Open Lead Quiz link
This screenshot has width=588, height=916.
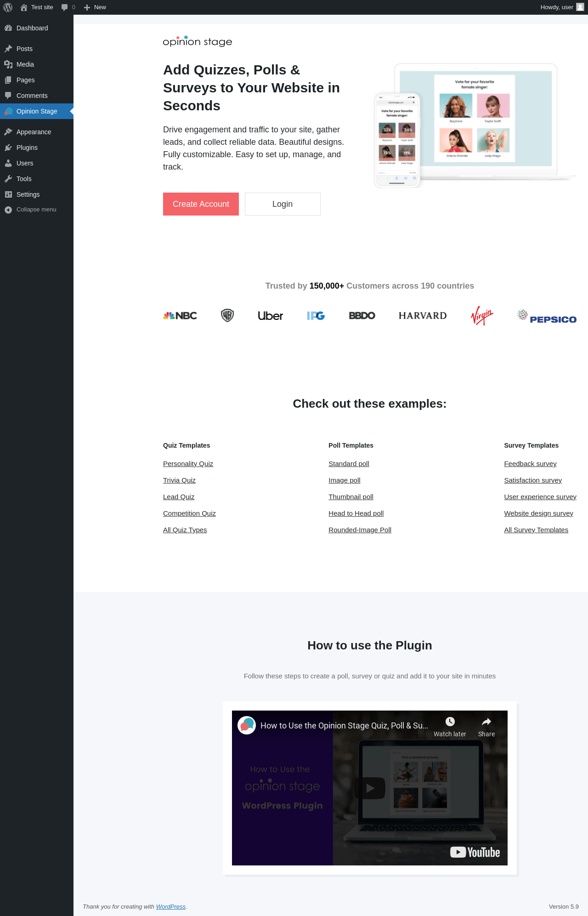coord(179,497)
